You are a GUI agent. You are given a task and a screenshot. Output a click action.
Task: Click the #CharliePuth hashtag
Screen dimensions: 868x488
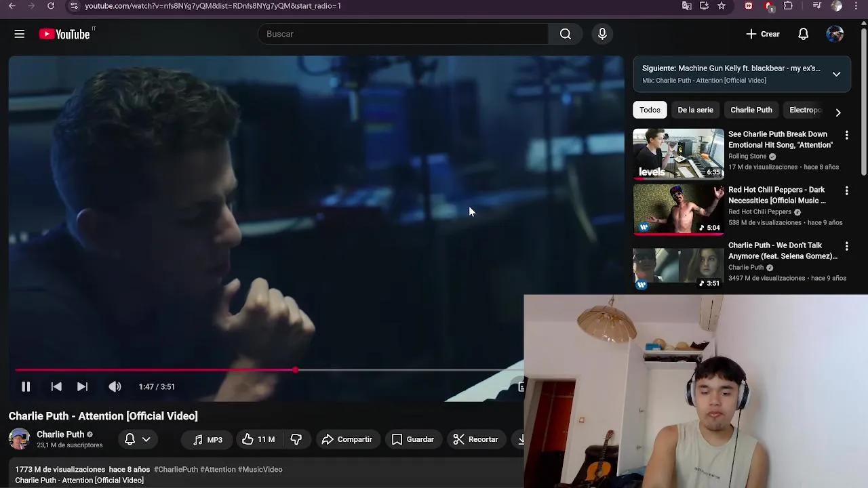click(176, 469)
